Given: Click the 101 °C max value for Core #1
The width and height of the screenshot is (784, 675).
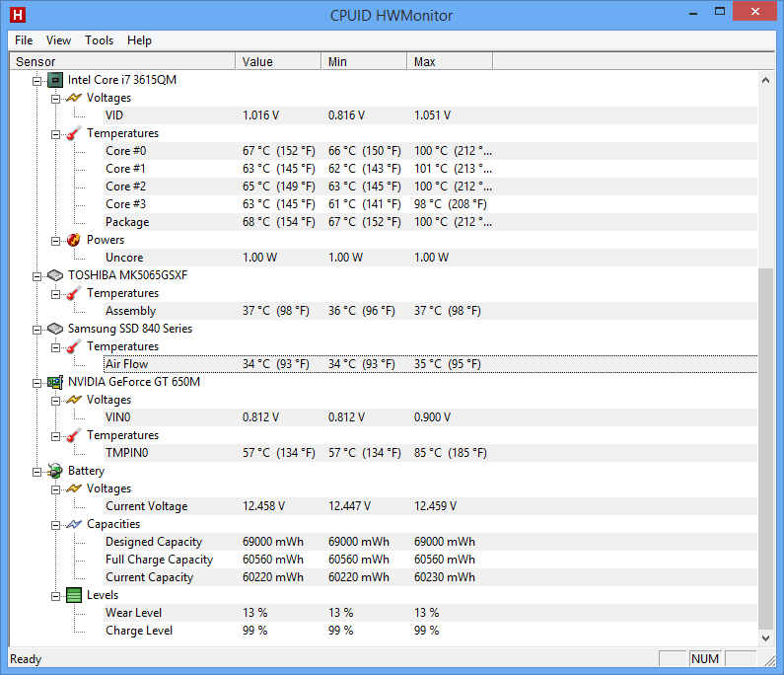Looking at the screenshot, I should [453, 169].
